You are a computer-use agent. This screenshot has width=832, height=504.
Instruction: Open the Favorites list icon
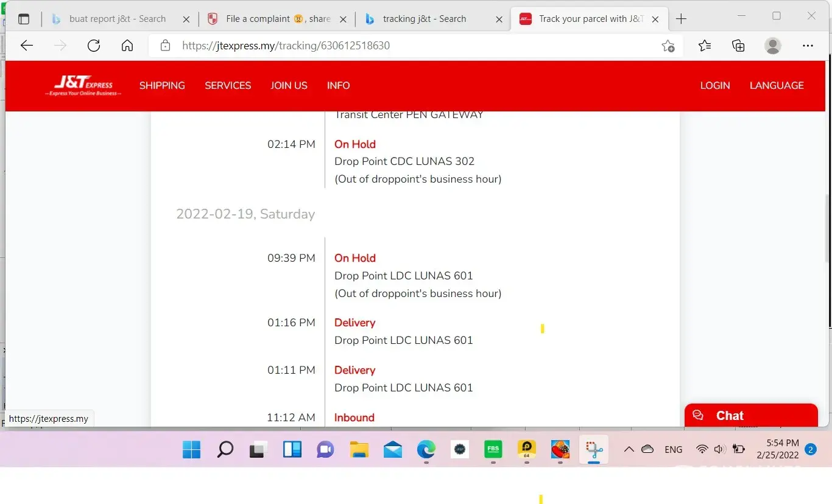705,46
